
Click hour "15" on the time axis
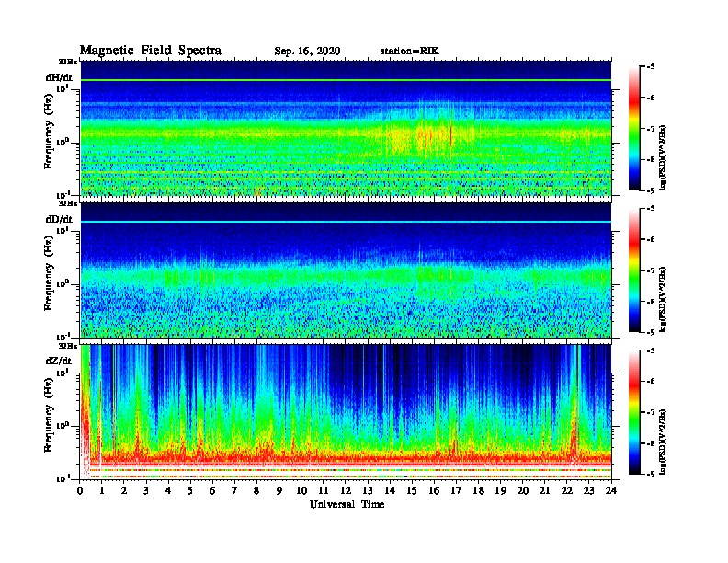412,490
